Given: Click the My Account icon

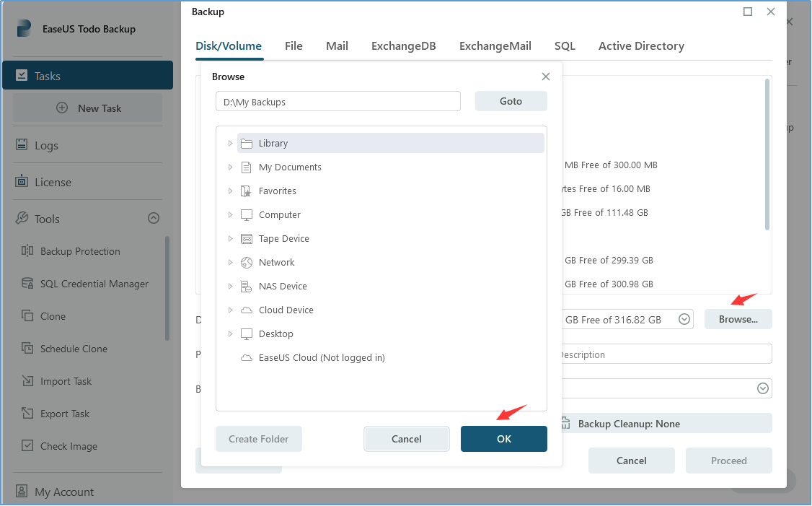Looking at the screenshot, I should pyautogui.click(x=22, y=490).
